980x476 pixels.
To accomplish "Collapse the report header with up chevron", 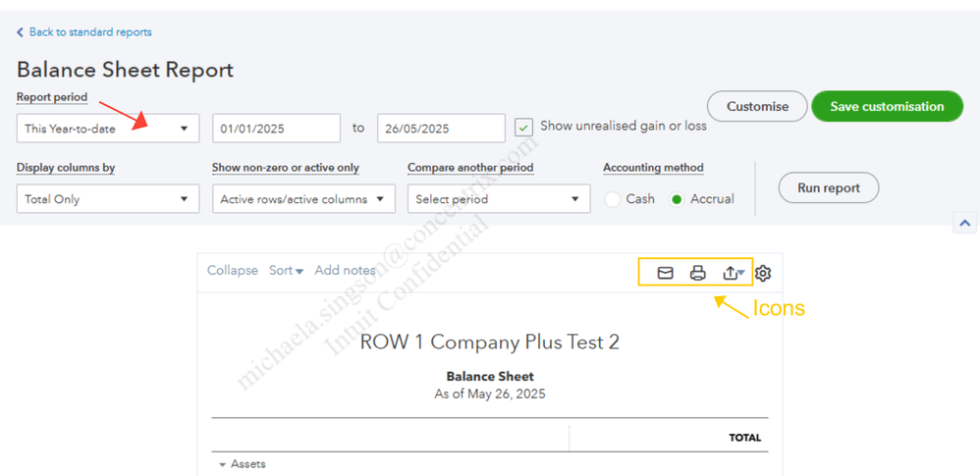I will pyautogui.click(x=964, y=223).
